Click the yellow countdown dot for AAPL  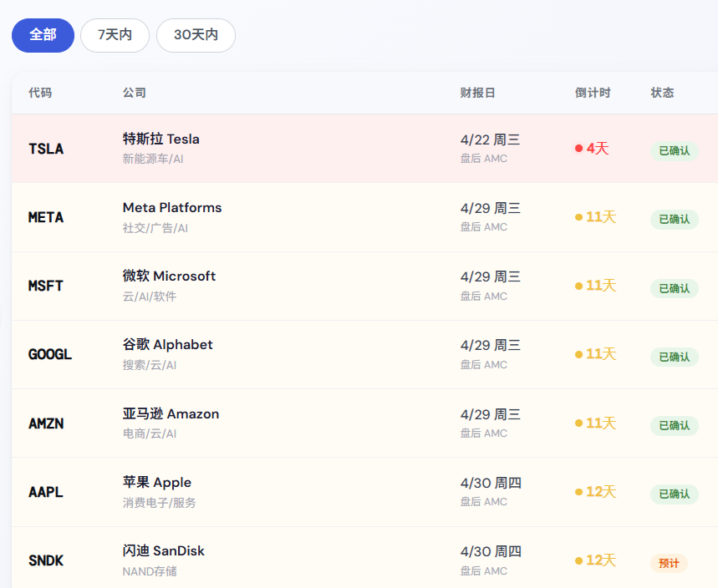tap(578, 492)
